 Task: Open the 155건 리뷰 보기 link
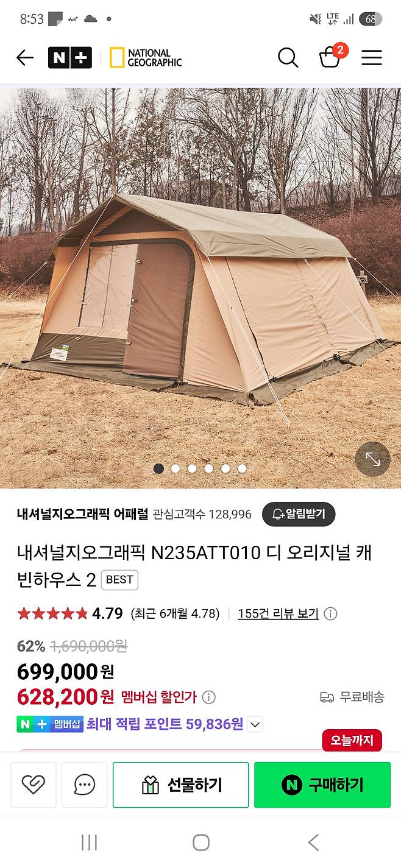278,613
